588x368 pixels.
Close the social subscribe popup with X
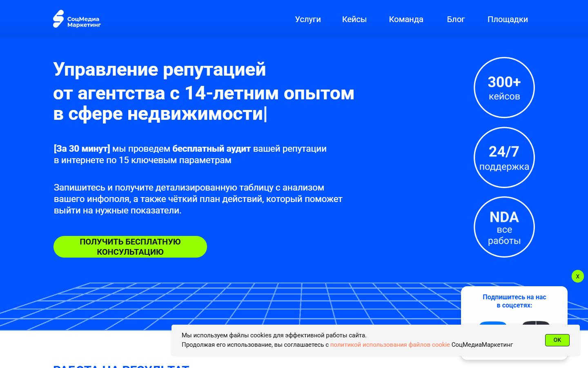tap(578, 276)
